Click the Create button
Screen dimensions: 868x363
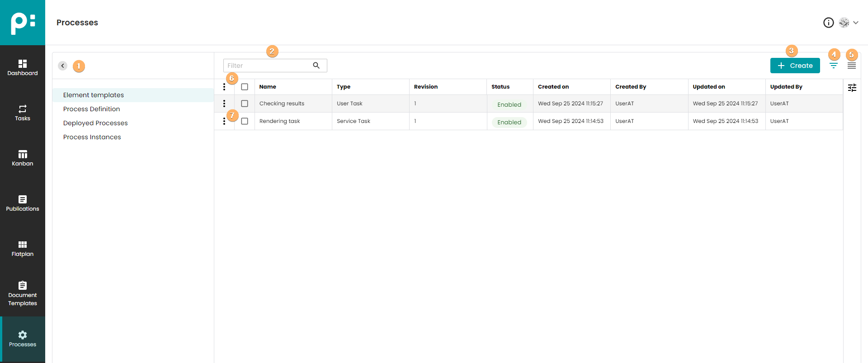coord(795,66)
